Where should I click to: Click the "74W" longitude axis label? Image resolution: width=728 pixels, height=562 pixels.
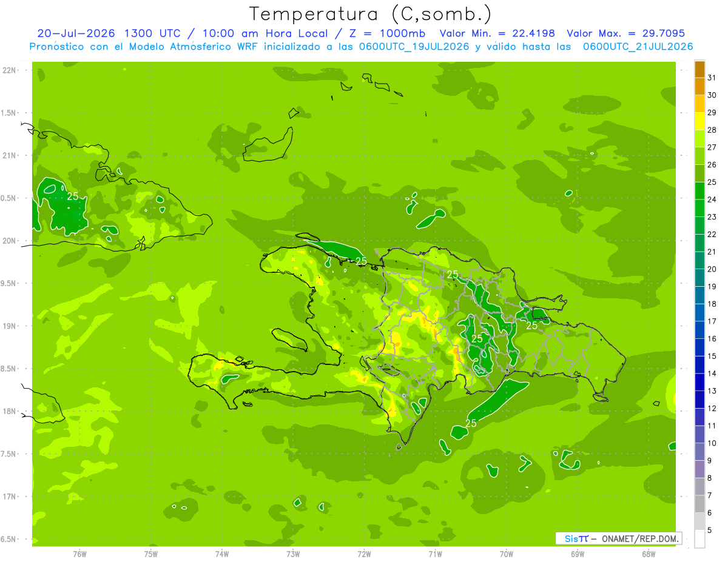[x=221, y=554]
